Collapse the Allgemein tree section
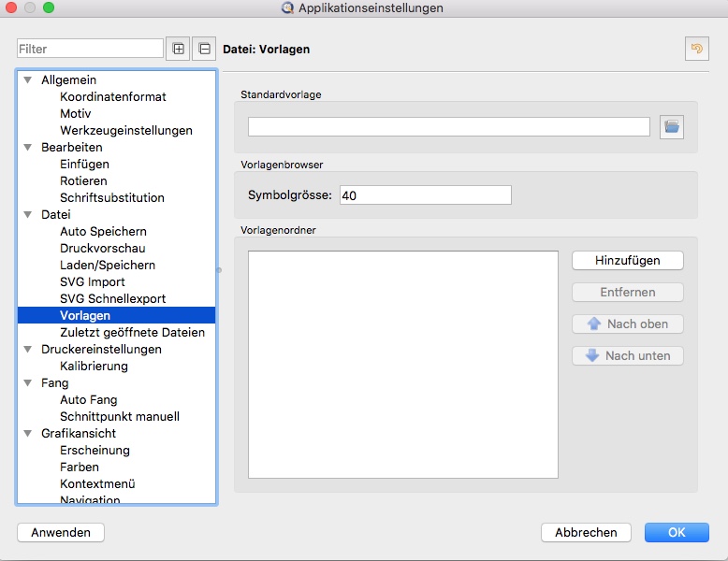The width and height of the screenshot is (728, 561). (28, 79)
